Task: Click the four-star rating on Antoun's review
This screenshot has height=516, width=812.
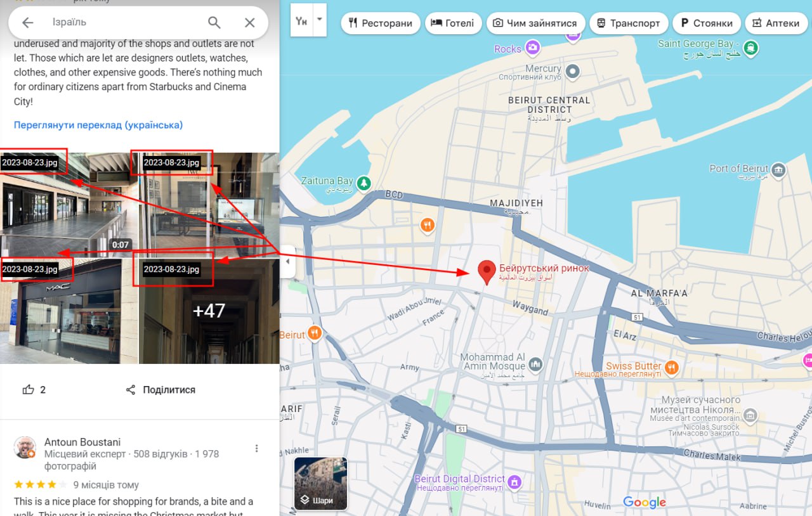Action: click(40, 485)
